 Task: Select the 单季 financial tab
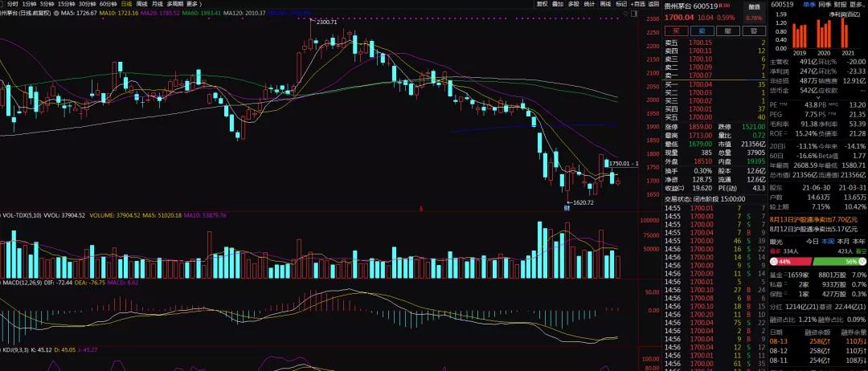[809, 5]
